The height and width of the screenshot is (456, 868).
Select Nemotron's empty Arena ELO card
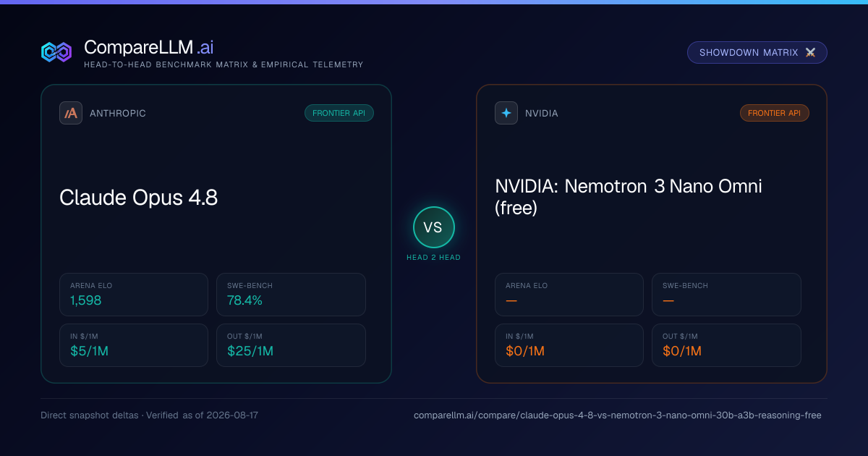569,295
